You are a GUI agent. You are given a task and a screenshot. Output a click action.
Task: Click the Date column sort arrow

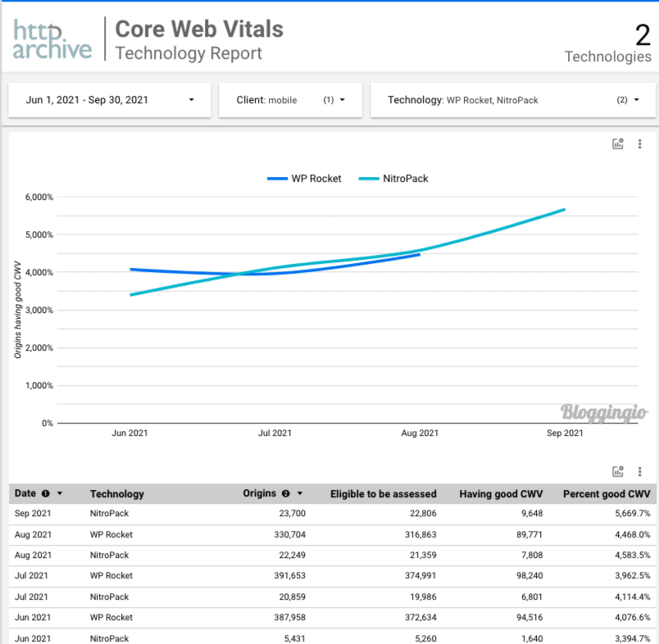click(60, 493)
